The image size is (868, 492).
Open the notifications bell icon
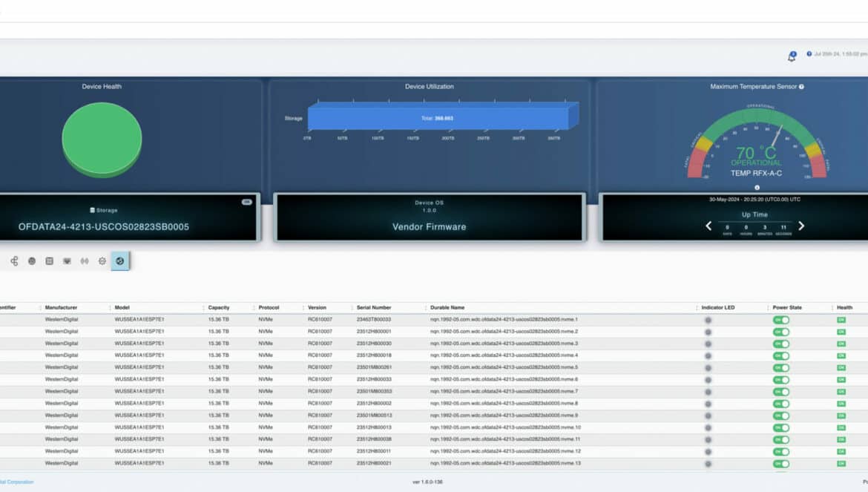tap(792, 56)
